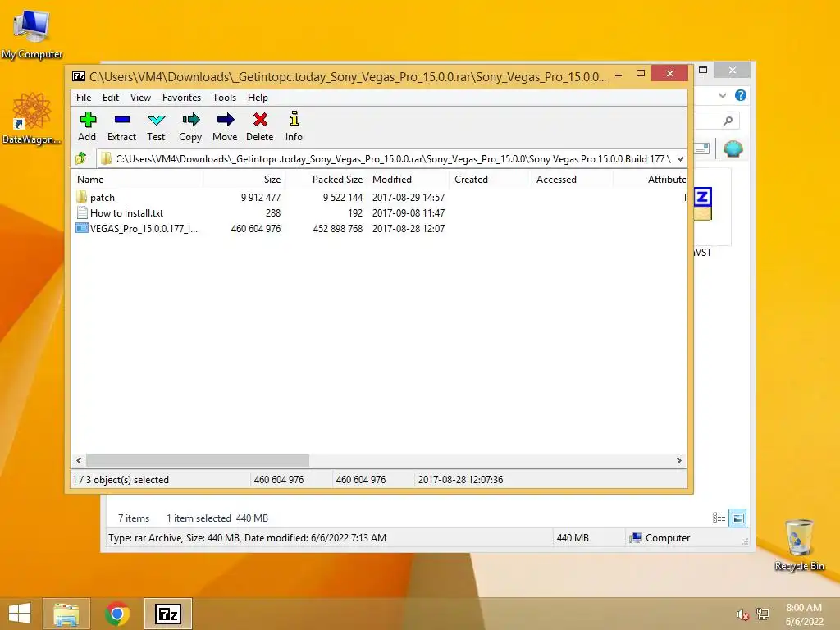Select the VEGAS_Pro_15.0.0.177 installer icon
Image resolution: width=840 pixels, height=630 pixels.
pyautogui.click(x=81, y=228)
